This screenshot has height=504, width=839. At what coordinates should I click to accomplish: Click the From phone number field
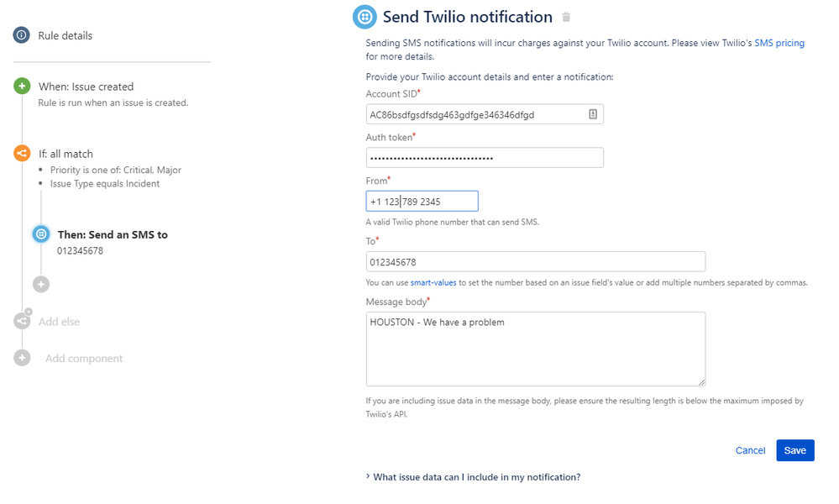pos(422,201)
